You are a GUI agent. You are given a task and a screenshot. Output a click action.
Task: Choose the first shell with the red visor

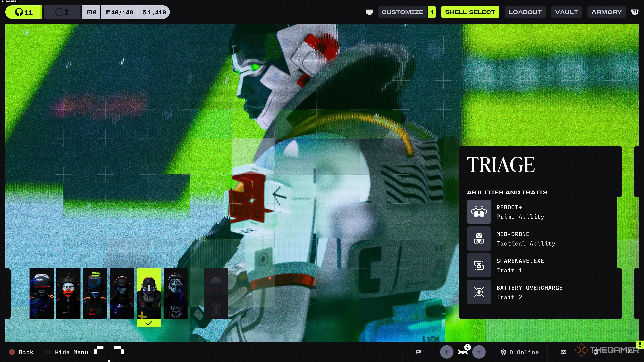[x=41, y=293]
